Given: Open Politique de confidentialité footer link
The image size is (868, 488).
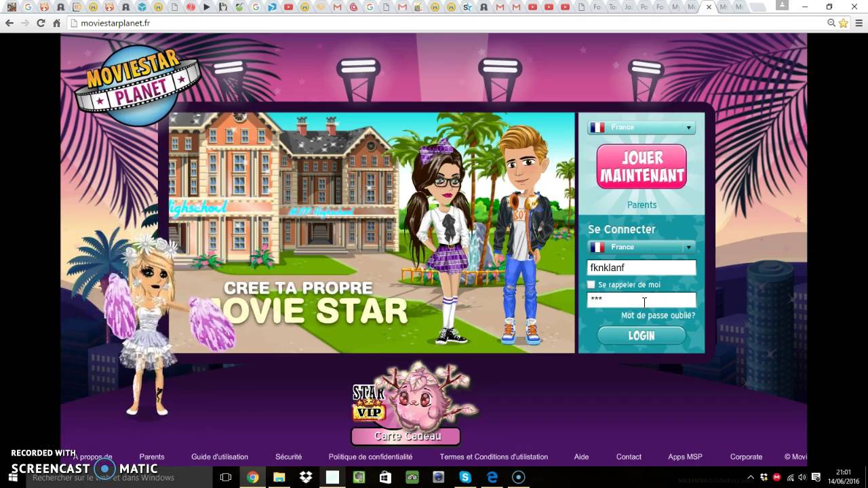Looking at the screenshot, I should pos(370,457).
